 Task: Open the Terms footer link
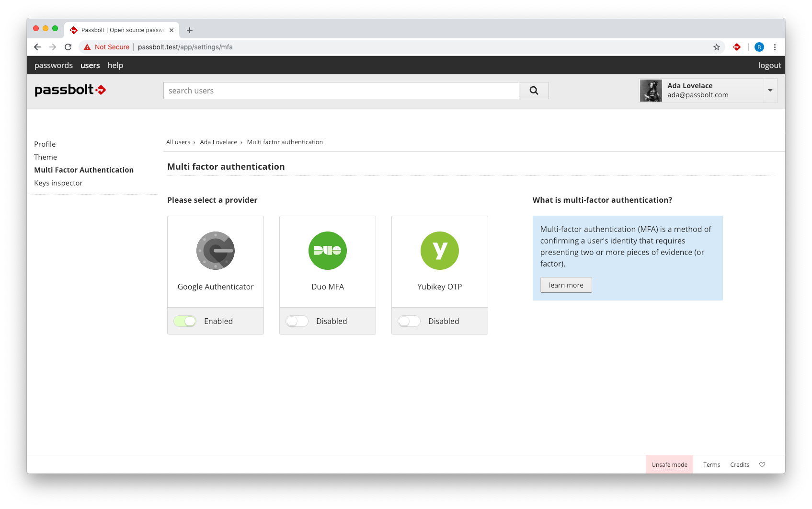(711, 464)
